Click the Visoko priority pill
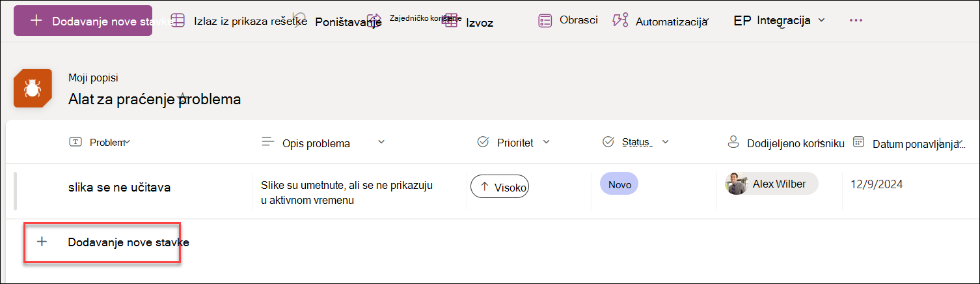 click(x=500, y=188)
